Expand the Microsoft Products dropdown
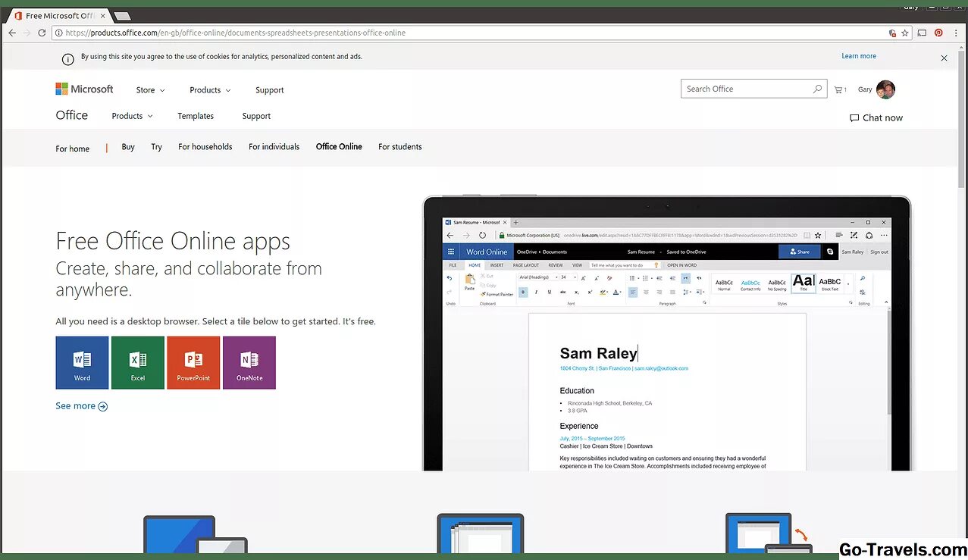The image size is (968, 560). [210, 90]
